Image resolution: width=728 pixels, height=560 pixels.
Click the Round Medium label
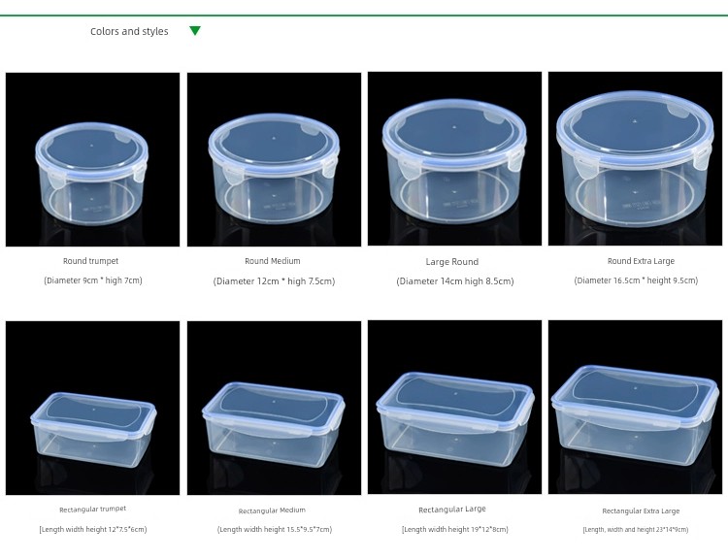273,261
